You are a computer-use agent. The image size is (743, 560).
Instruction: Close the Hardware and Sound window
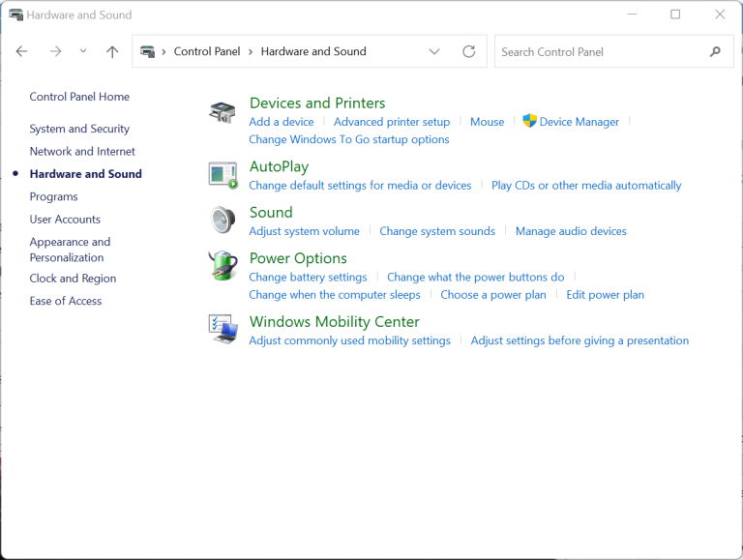(720, 15)
